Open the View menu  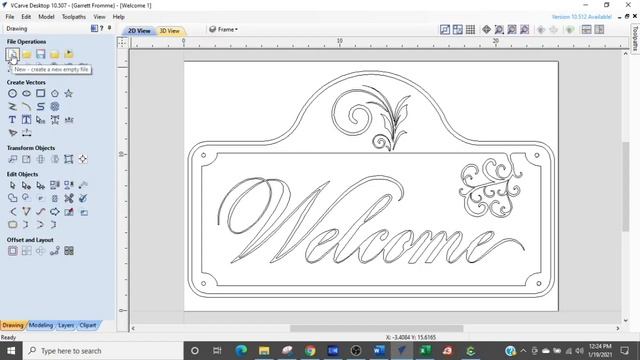[99, 17]
